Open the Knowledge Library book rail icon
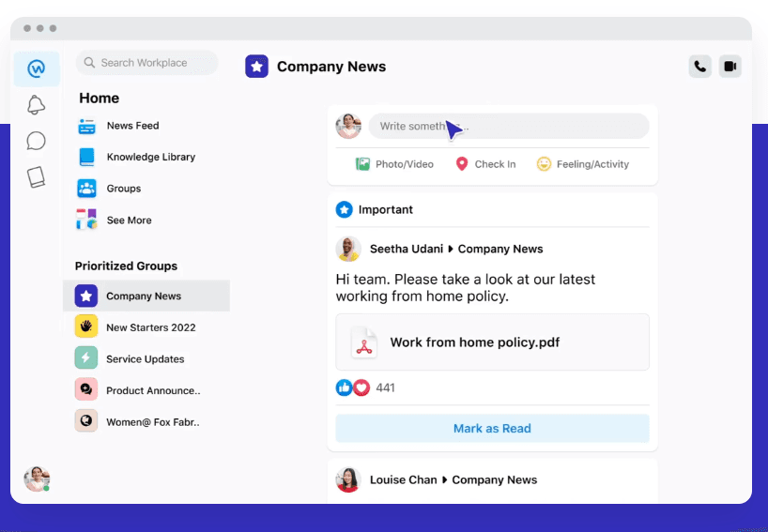Image resolution: width=768 pixels, height=532 pixels. (x=37, y=177)
